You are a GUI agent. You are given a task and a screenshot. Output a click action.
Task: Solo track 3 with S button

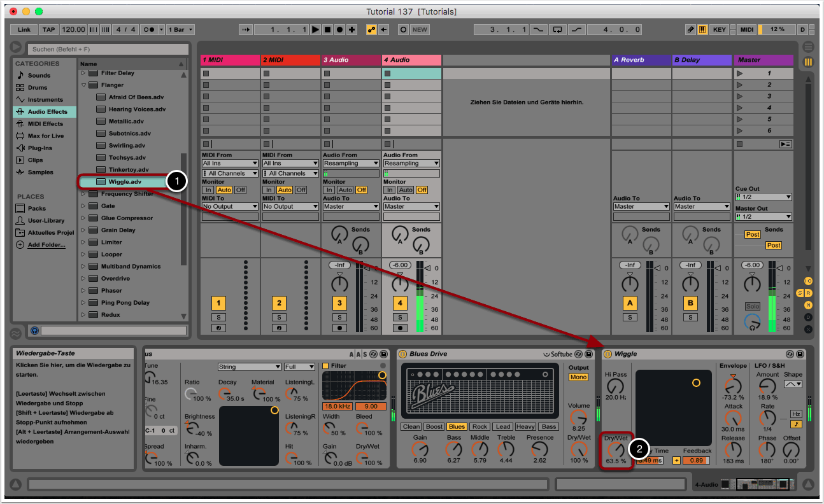339,317
